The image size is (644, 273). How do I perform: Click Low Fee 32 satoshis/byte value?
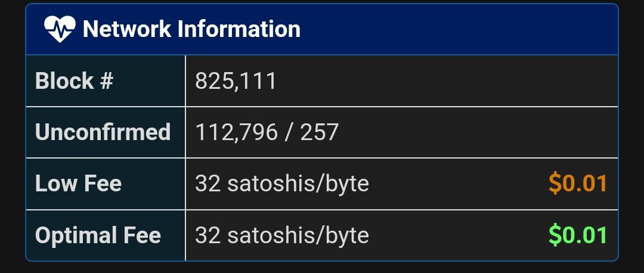(281, 184)
